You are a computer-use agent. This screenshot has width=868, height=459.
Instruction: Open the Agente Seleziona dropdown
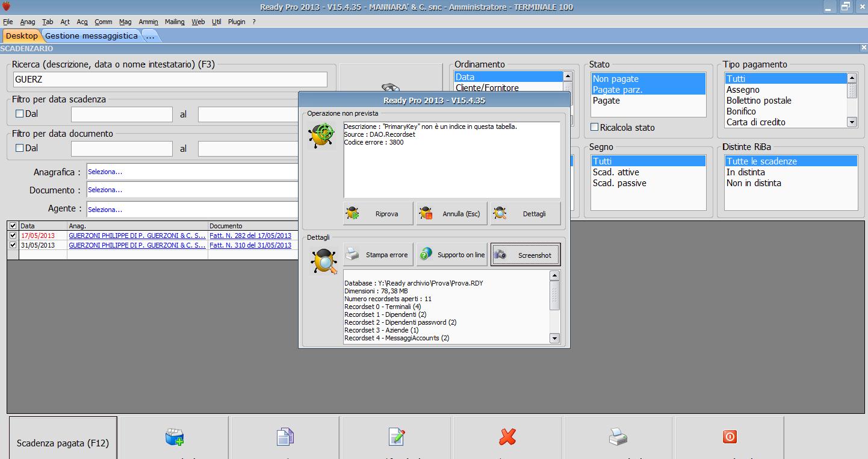pyautogui.click(x=193, y=209)
